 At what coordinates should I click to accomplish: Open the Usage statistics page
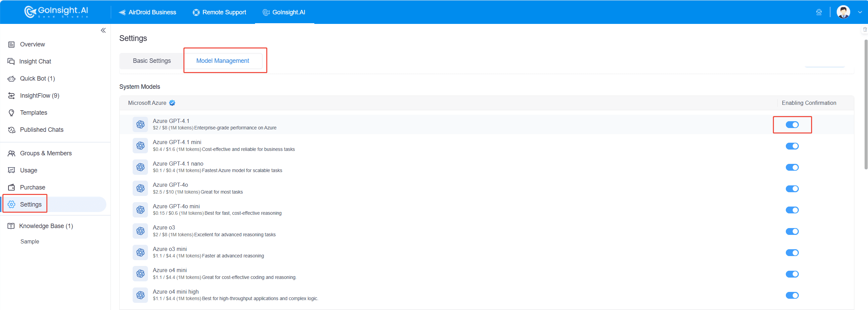(x=28, y=170)
